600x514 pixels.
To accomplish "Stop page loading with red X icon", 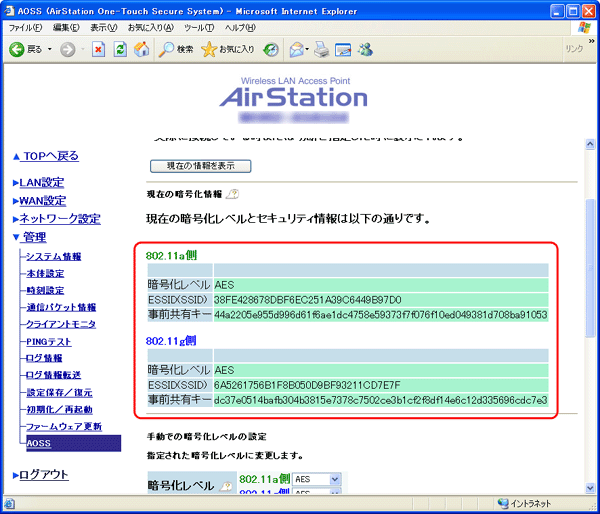I will pyautogui.click(x=98, y=49).
